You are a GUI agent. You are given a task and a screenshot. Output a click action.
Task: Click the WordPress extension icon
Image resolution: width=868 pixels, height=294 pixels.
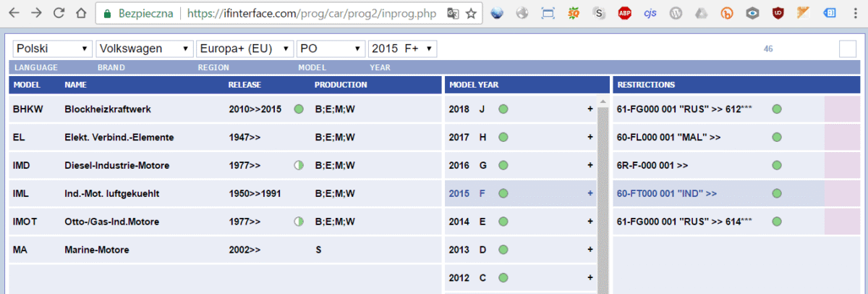pyautogui.click(x=676, y=13)
